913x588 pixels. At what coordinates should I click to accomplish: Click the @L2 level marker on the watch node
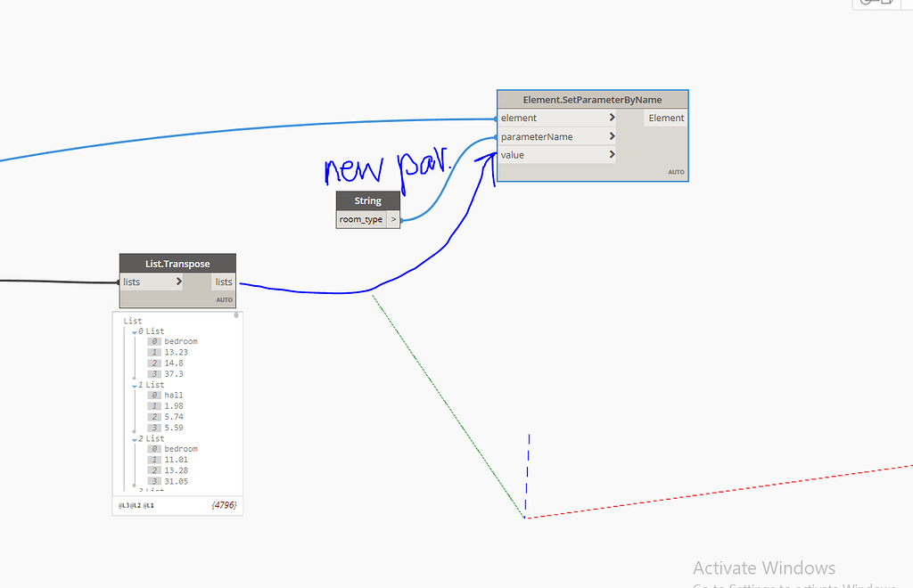coord(136,503)
